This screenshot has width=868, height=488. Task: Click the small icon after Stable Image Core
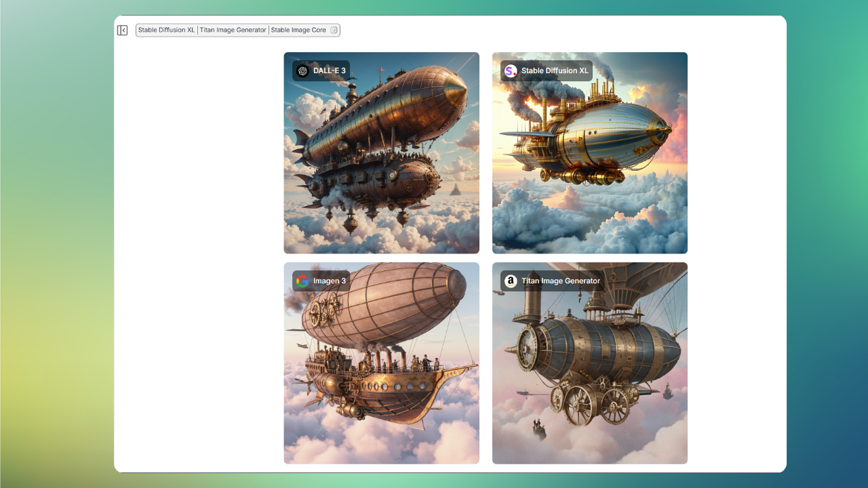pos(334,30)
